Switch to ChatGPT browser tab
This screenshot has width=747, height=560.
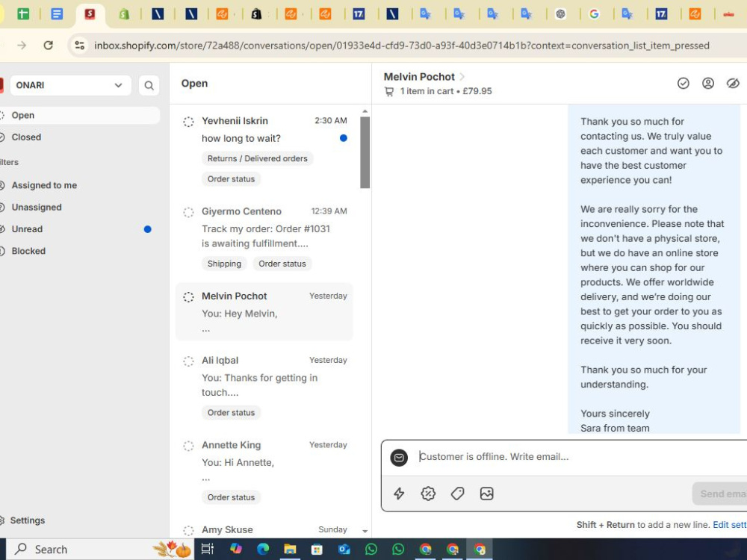pyautogui.click(x=560, y=14)
